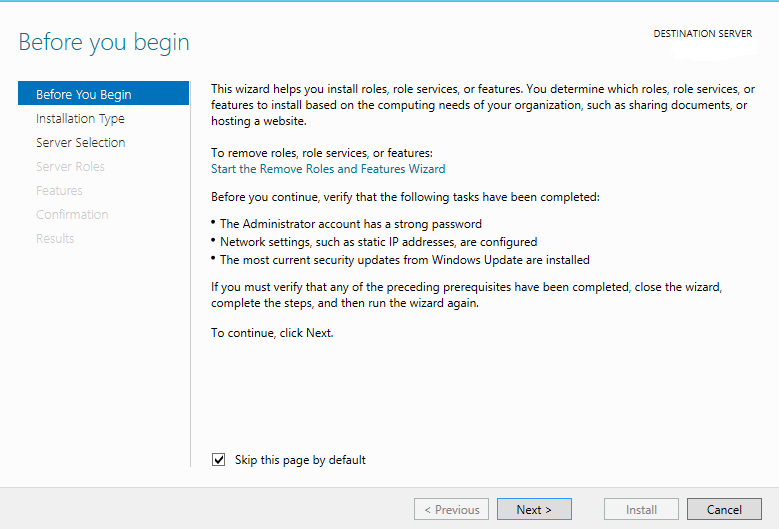This screenshot has width=779, height=529.
Task: Click the Results step in sidebar
Action: (x=55, y=239)
